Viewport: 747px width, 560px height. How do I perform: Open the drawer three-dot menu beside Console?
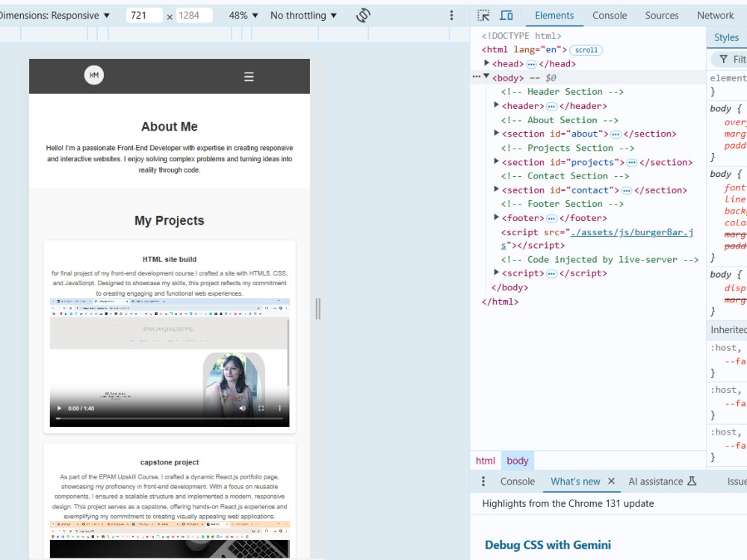pyautogui.click(x=483, y=482)
